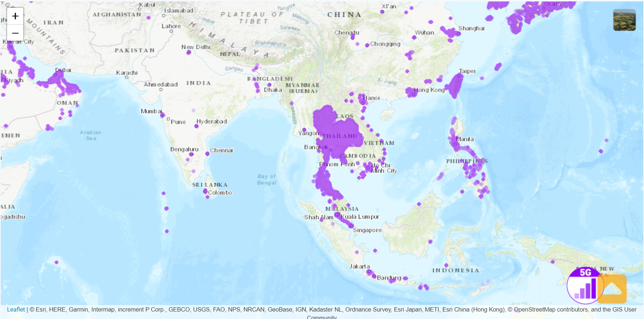Click the Arabian Sea label
The image size is (644, 319).
91,135
